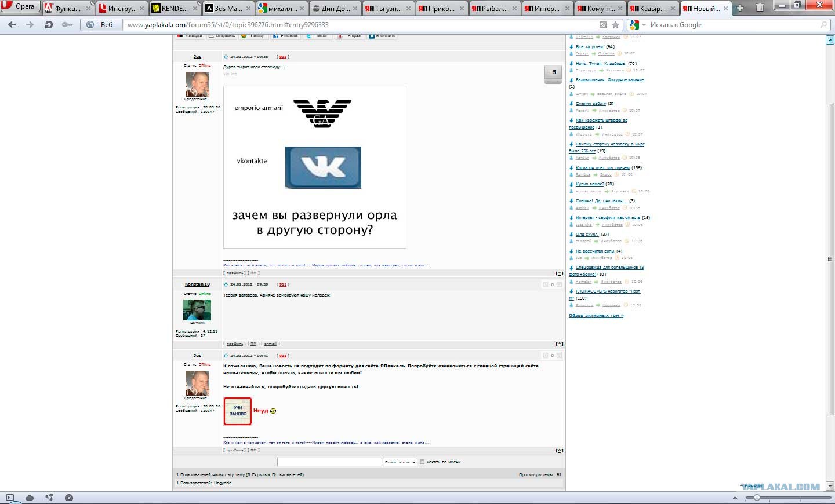Click the topic search text field
Screen dimensions: 835x504
(329, 462)
